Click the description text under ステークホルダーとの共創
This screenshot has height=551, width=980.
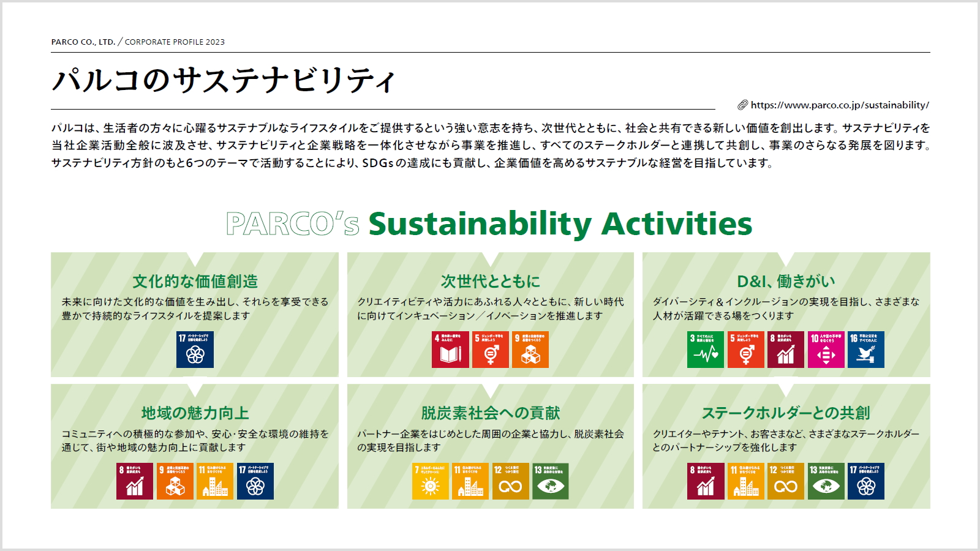pyautogui.click(x=786, y=441)
